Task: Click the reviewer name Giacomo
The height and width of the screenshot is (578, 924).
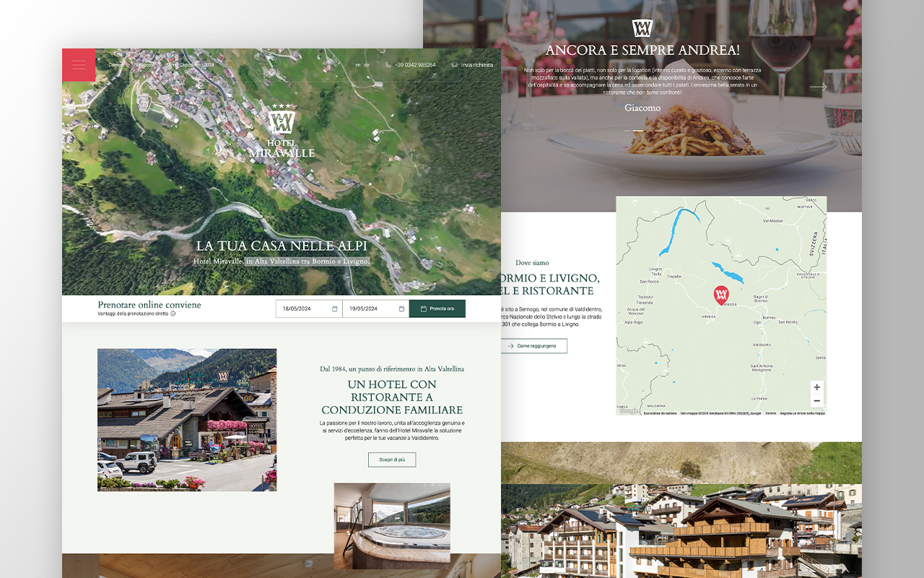Action: tap(642, 108)
